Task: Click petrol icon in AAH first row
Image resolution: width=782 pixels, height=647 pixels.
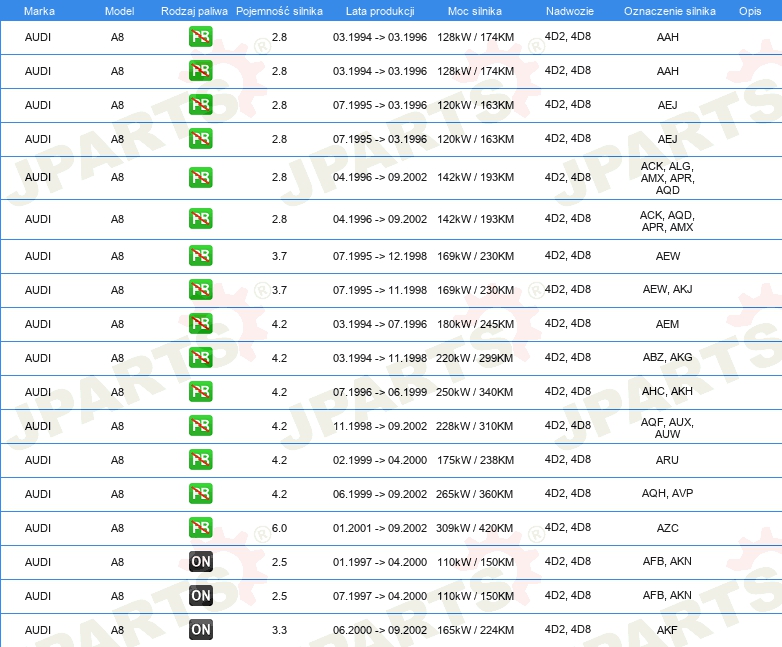Action: point(200,37)
